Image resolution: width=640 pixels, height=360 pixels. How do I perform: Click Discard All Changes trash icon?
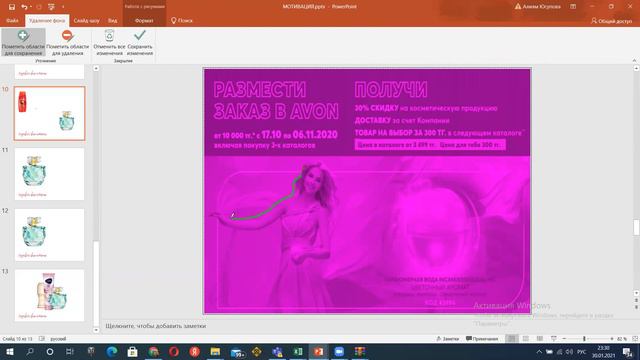tap(109, 42)
